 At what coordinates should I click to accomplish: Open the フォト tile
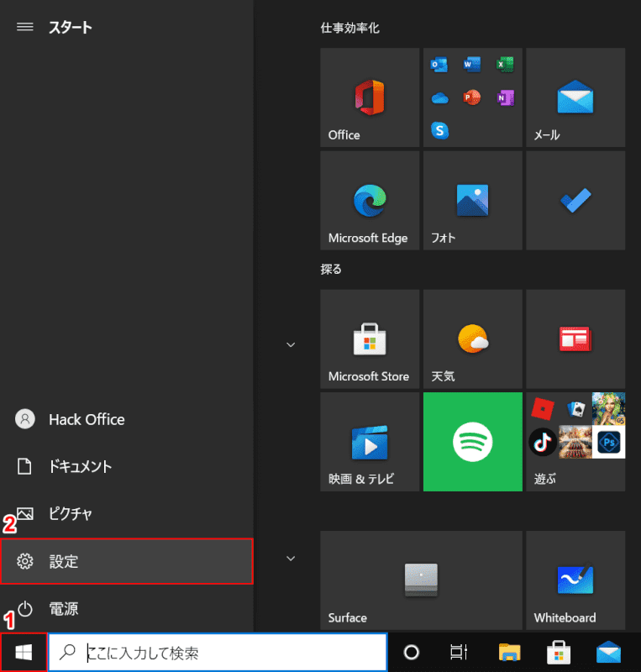tap(472, 200)
